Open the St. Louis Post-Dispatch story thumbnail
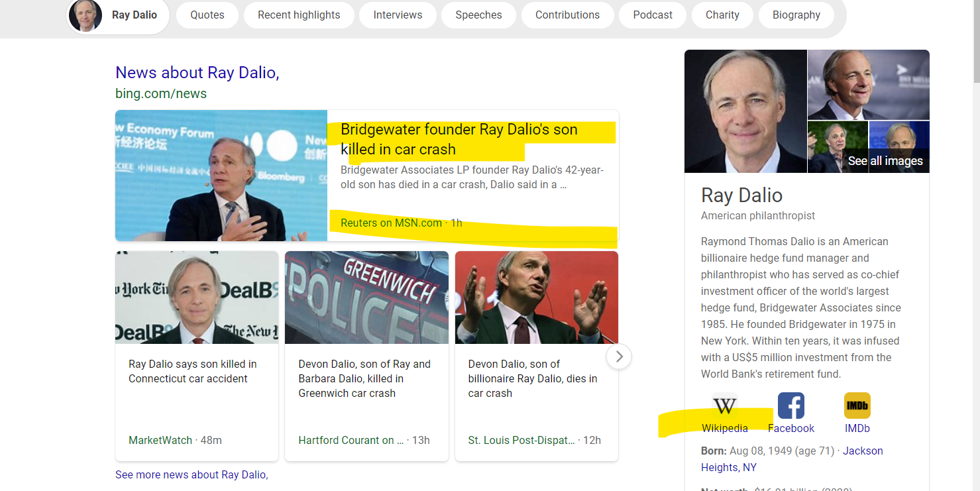This screenshot has width=980, height=491. click(537, 298)
